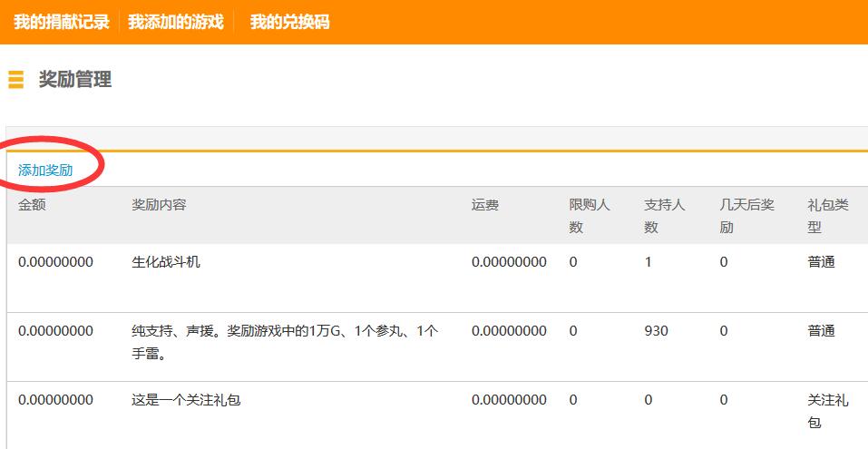The width and height of the screenshot is (868, 449).
Task: Click the orange list icon beside 奖励管理
Action: (16, 80)
